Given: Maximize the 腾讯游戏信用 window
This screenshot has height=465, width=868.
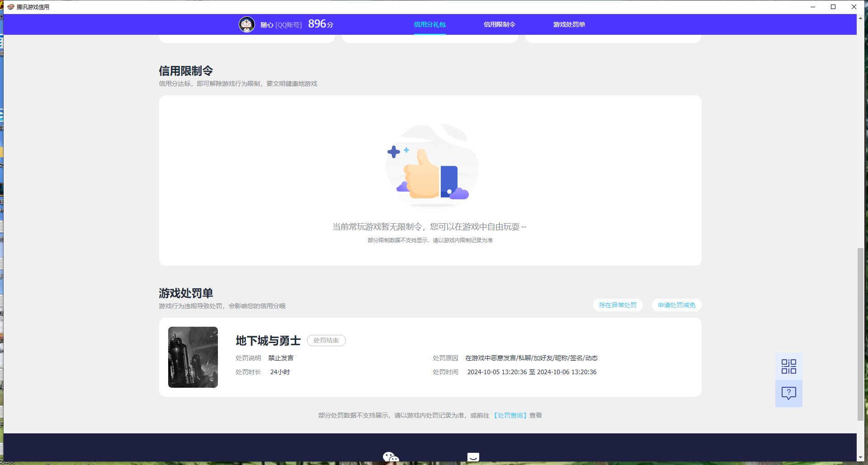Looking at the screenshot, I should tap(833, 7).
